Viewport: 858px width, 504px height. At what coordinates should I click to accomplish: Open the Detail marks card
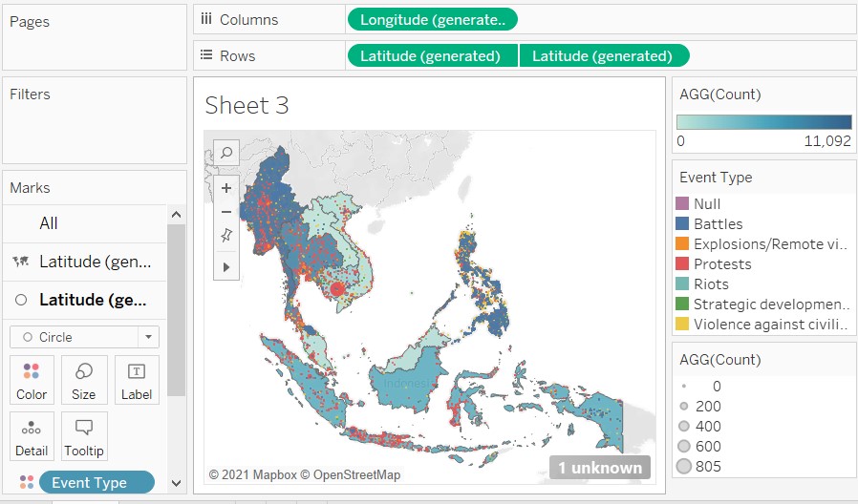click(x=32, y=435)
